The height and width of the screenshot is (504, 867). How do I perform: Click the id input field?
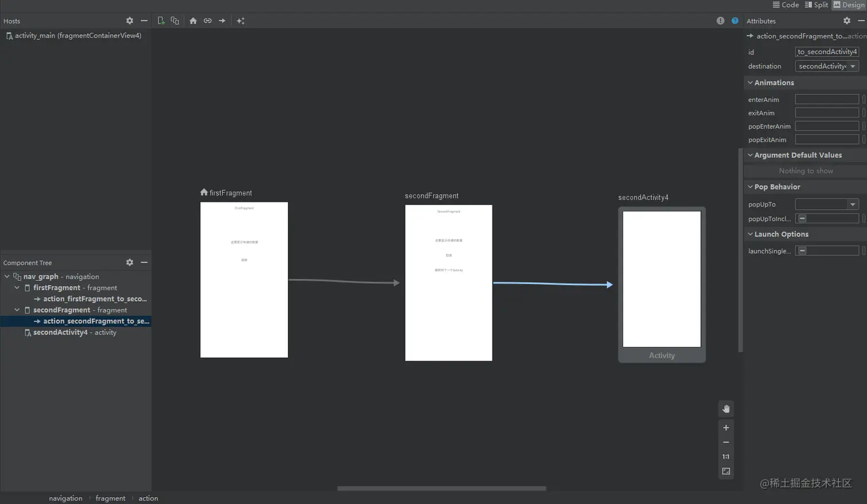pos(827,52)
